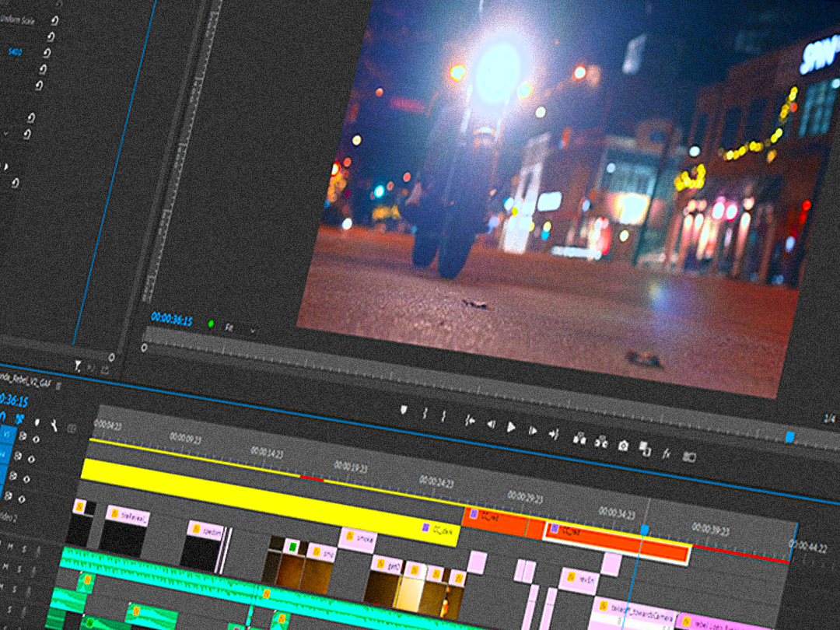Mute the first audio track
Image resolution: width=840 pixels, height=630 pixels.
click(x=11, y=546)
